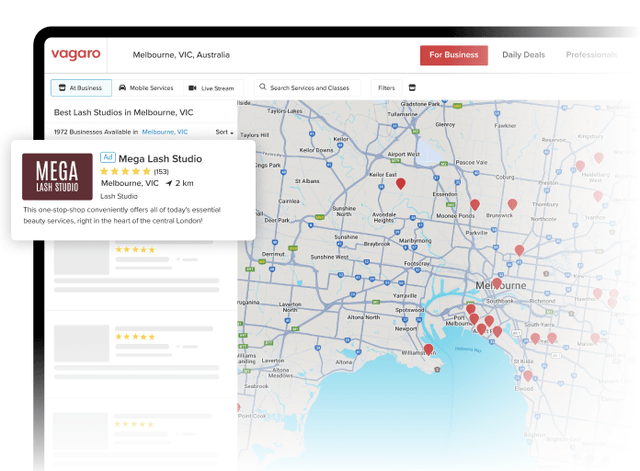Image resolution: width=640 pixels, height=471 pixels.
Task: Open the Filters button
Action: pyautogui.click(x=386, y=88)
